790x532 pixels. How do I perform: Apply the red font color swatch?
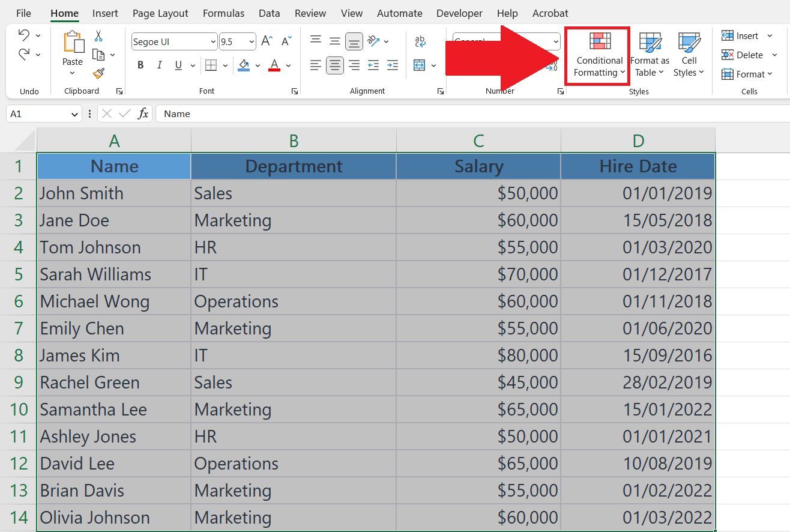(x=274, y=65)
